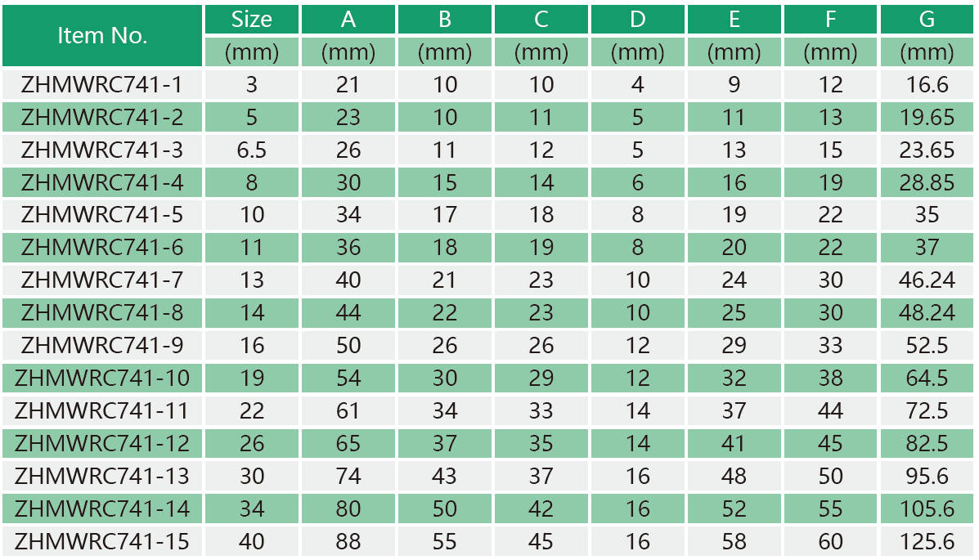Select the 19.65 cell in G column
This screenshot has height=560, width=979.
tap(927, 117)
